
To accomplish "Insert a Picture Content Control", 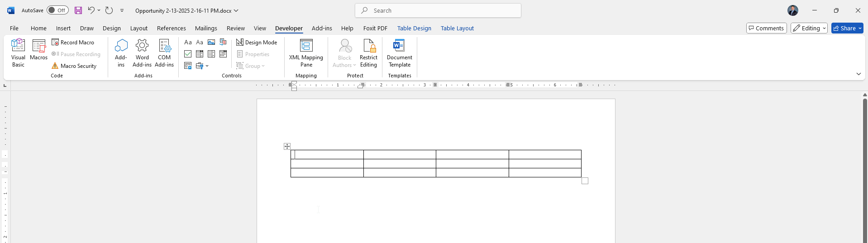I will click(211, 42).
